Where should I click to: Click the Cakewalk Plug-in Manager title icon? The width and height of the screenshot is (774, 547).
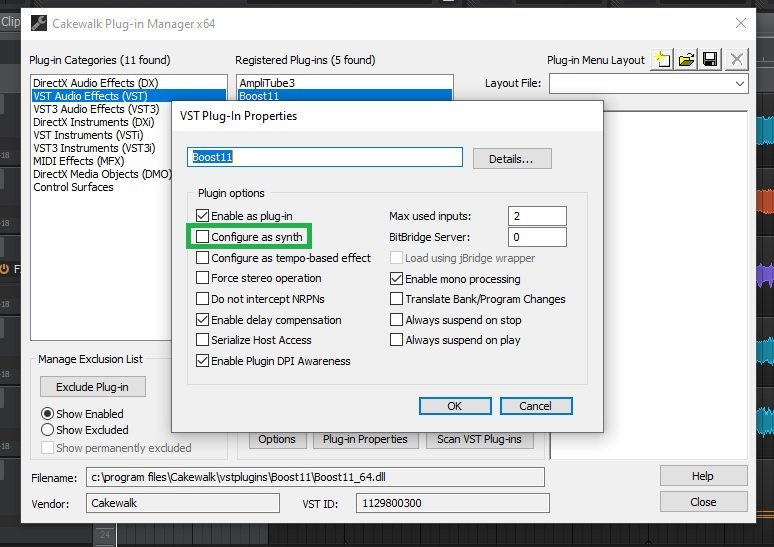[x=39, y=23]
